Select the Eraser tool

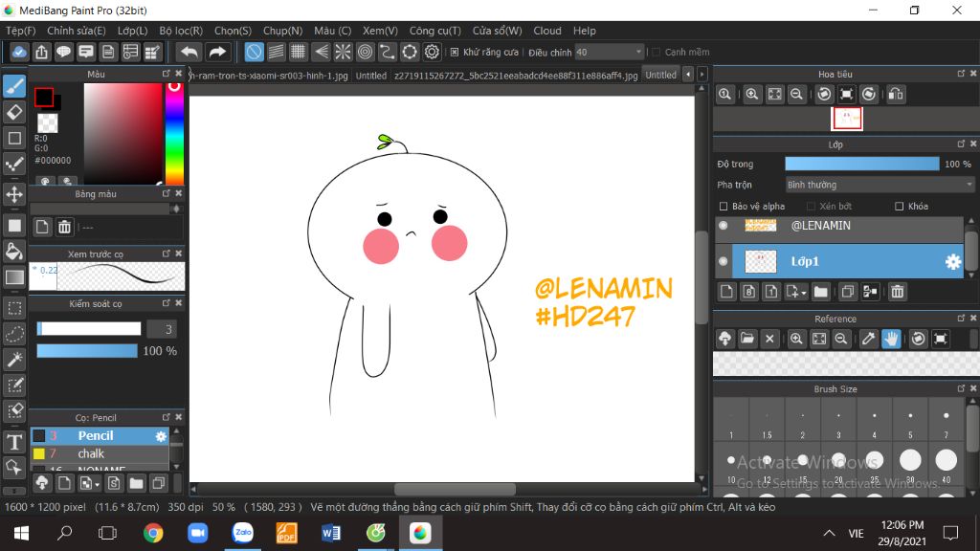(14, 113)
